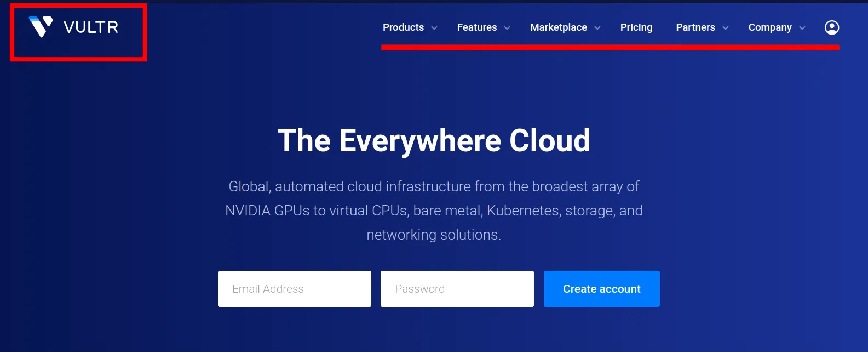
Task: Click the text 'networking solutions.'
Action: click(434, 235)
